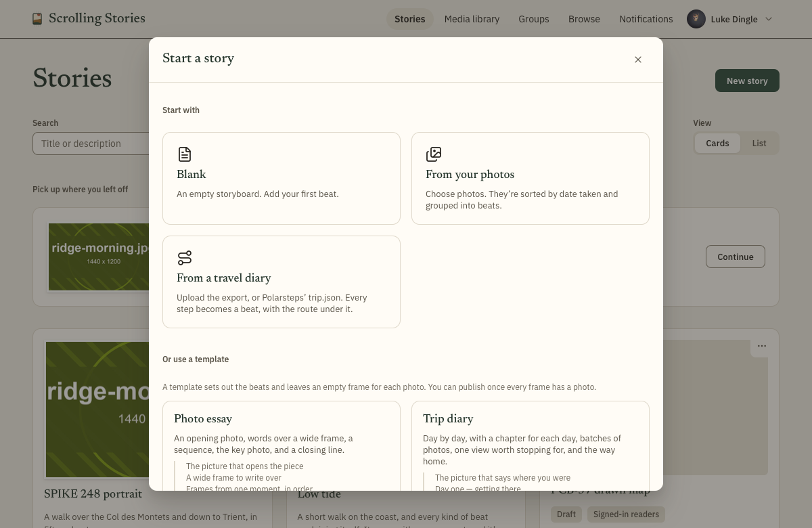Select the Trip diary template

click(x=531, y=445)
